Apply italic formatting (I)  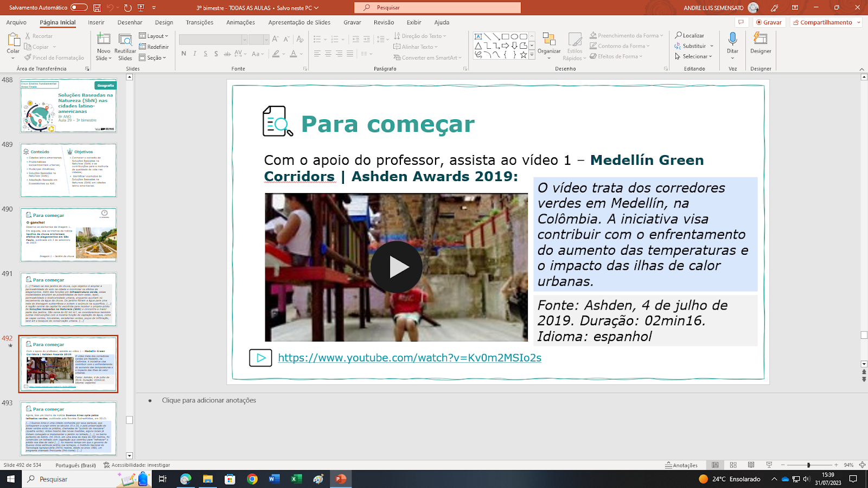(x=195, y=54)
